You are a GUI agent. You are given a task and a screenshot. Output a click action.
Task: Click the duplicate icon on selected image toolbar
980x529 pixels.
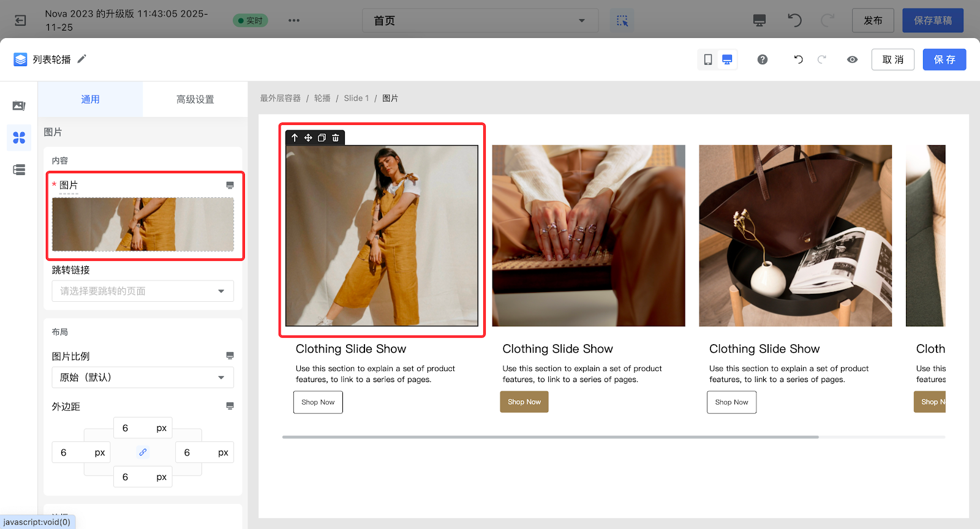[x=322, y=138]
